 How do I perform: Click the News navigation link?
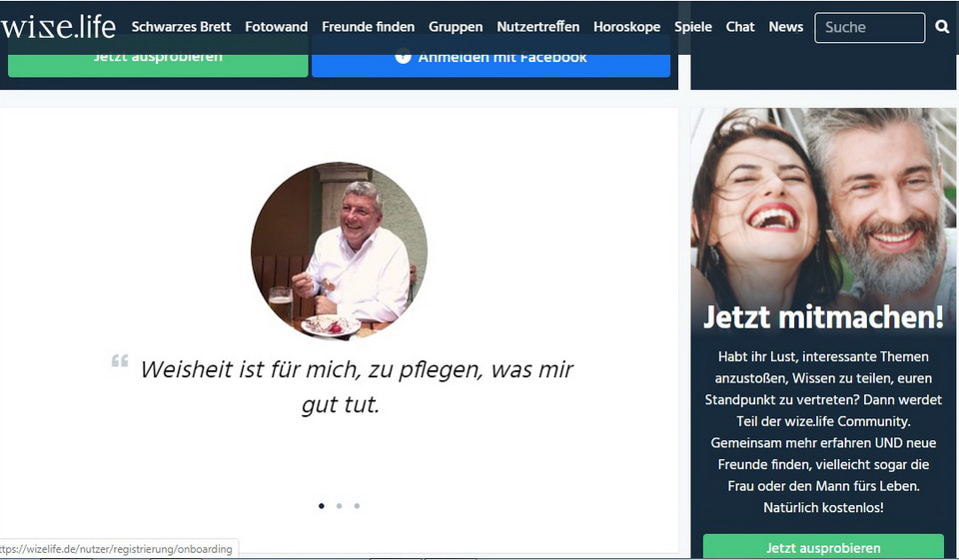785,27
